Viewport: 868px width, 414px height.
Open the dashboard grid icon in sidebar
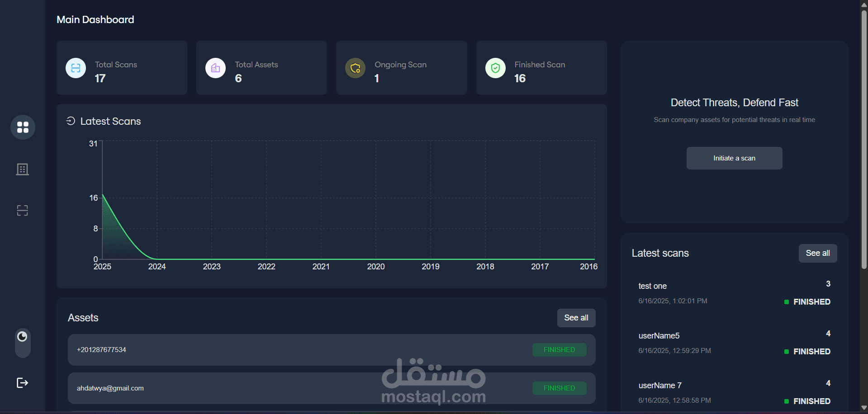(x=23, y=127)
